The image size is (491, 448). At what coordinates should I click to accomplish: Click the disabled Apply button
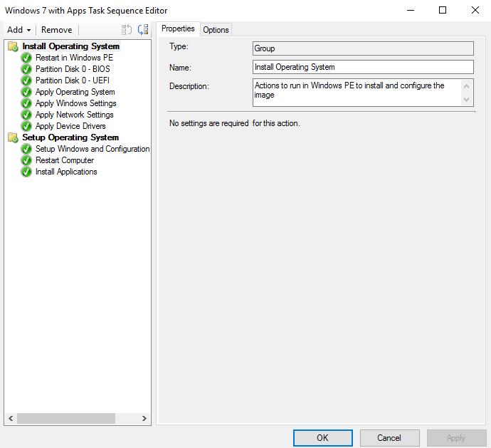click(456, 437)
